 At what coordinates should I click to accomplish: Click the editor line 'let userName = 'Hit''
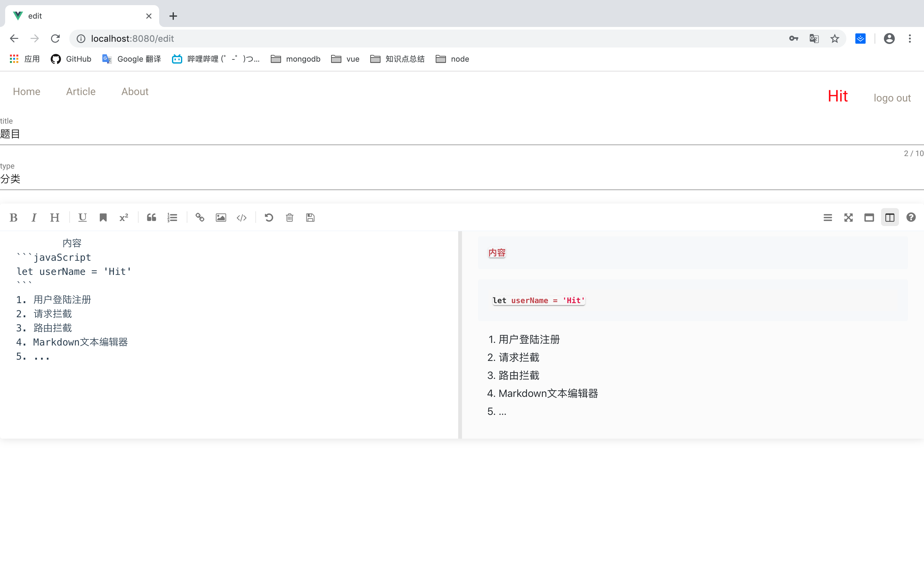click(x=74, y=271)
